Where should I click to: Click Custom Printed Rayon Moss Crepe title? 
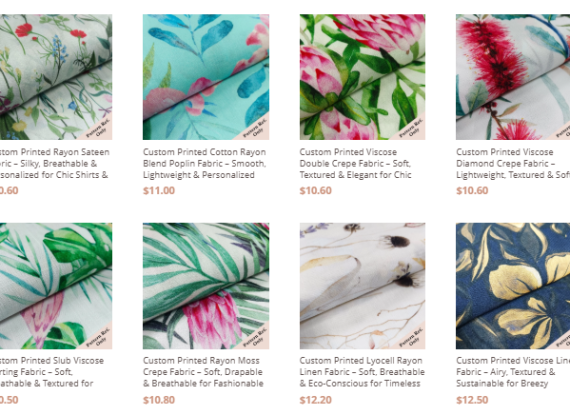[x=203, y=372]
